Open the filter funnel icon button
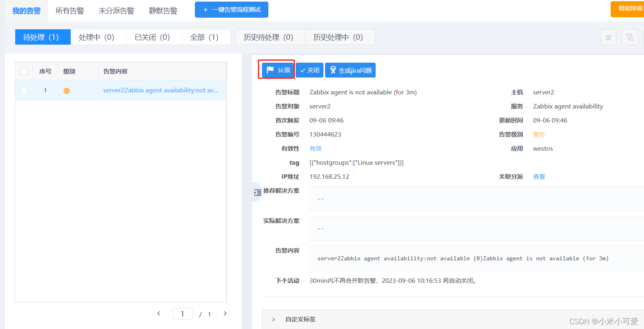The height and width of the screenshot is (329, 644). tap(630, 37)
